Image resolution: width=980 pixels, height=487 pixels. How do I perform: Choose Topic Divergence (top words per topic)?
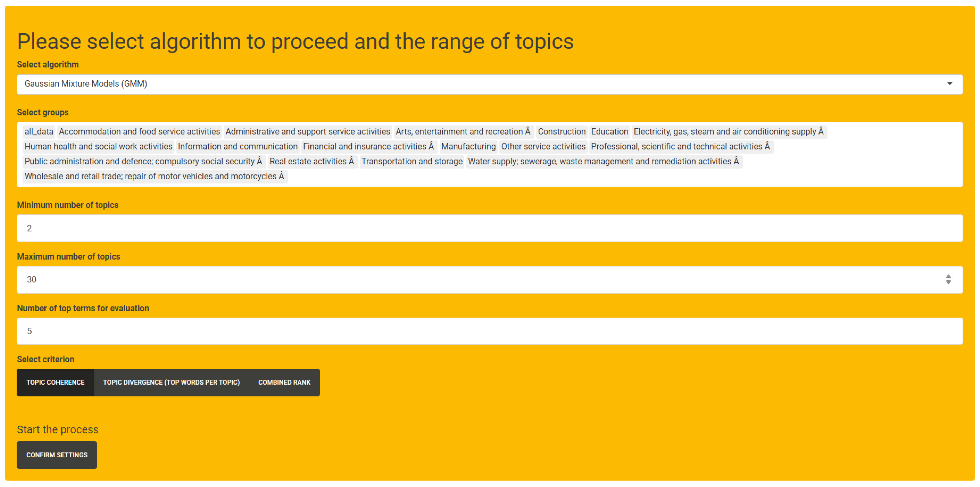coord(171,382)
